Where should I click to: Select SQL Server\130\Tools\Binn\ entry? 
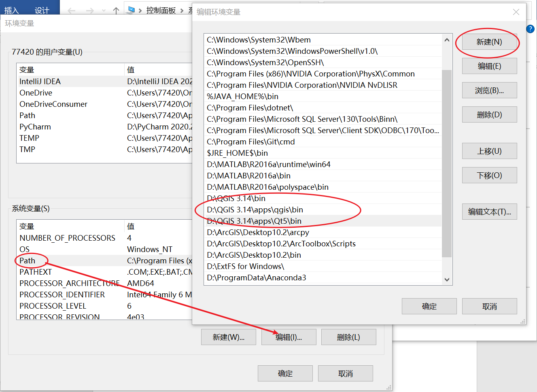coord(323,119)
